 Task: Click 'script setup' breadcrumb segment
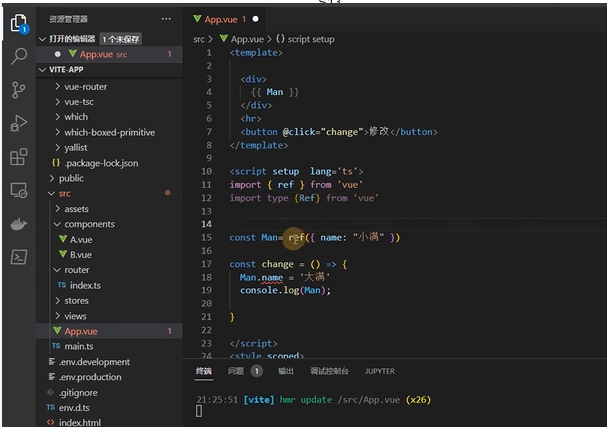311,39
